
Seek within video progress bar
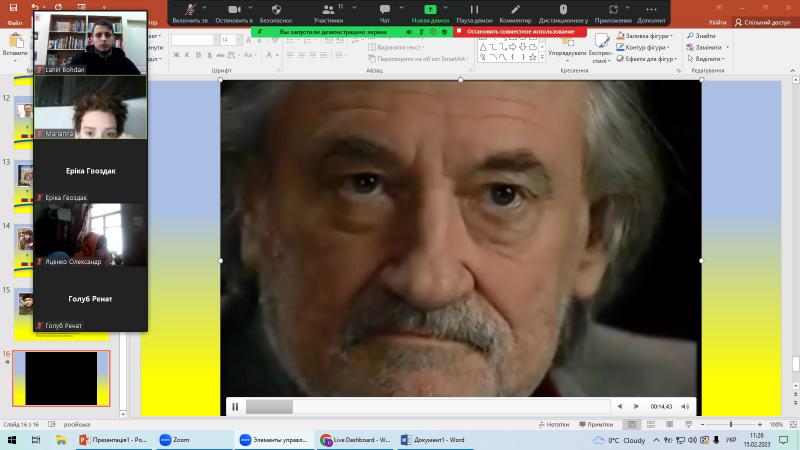428,407
